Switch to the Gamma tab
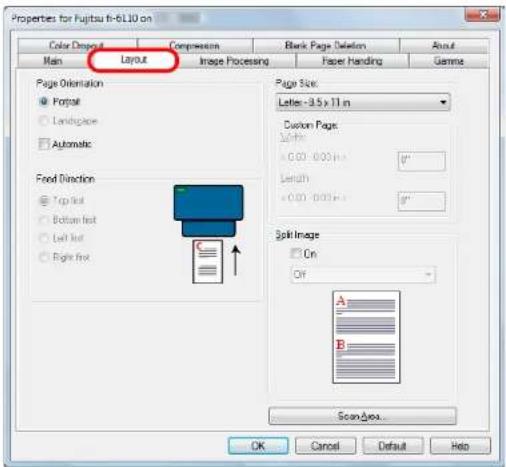Screen dimensions: 506x467 click(449, 61)
